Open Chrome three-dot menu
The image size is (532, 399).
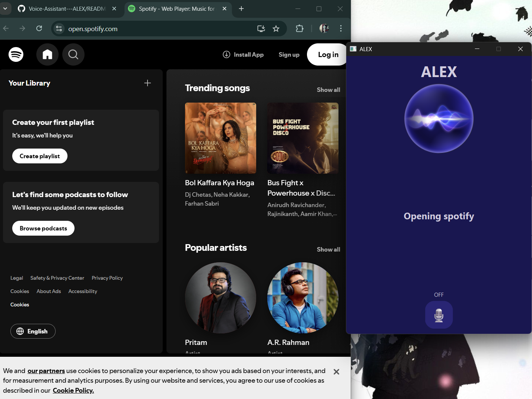341,29
